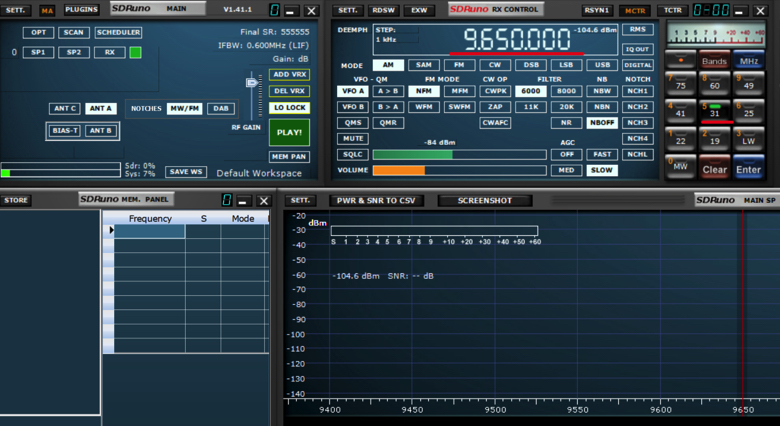Toggle the SQLC squelch button
Image resolution: width=780 pixels, height=426 pixels.
pyautogui.click(x=353, y=154)
